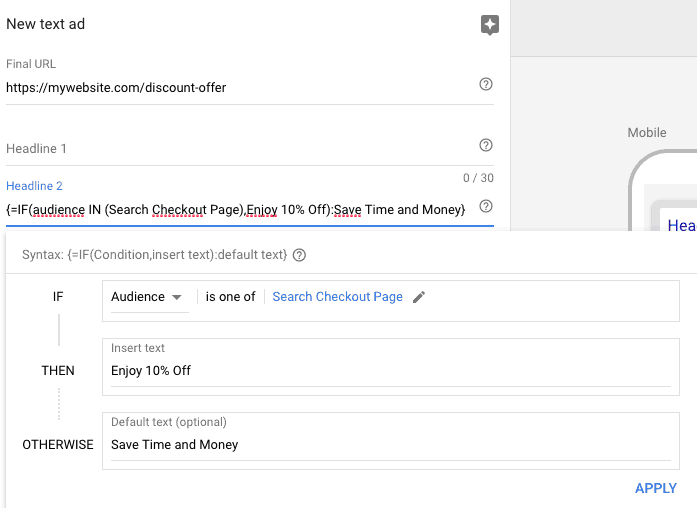Select the 'Headline 2' field label
Screen dimensions: 697x508
[x=34, y=186]
